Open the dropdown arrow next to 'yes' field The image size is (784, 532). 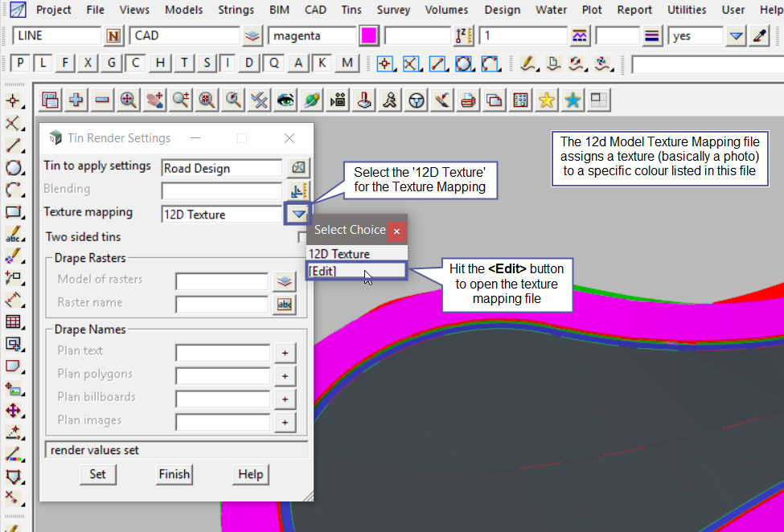pyautogui.click(x=736, y=36)
